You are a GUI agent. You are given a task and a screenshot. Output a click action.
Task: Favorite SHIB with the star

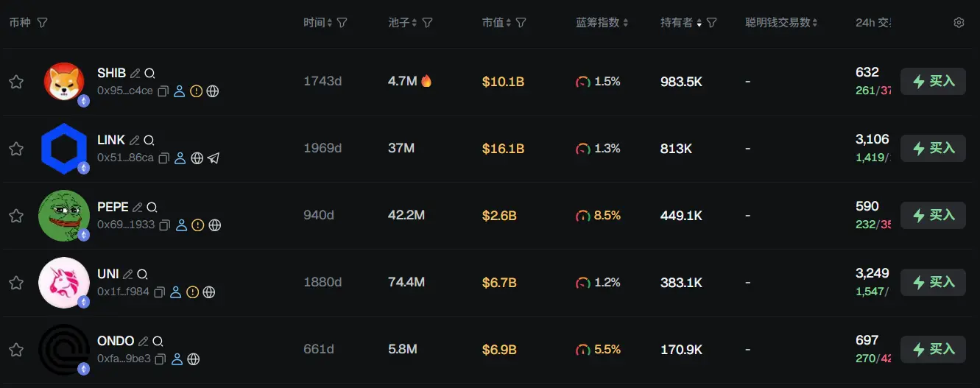(16, 82)
